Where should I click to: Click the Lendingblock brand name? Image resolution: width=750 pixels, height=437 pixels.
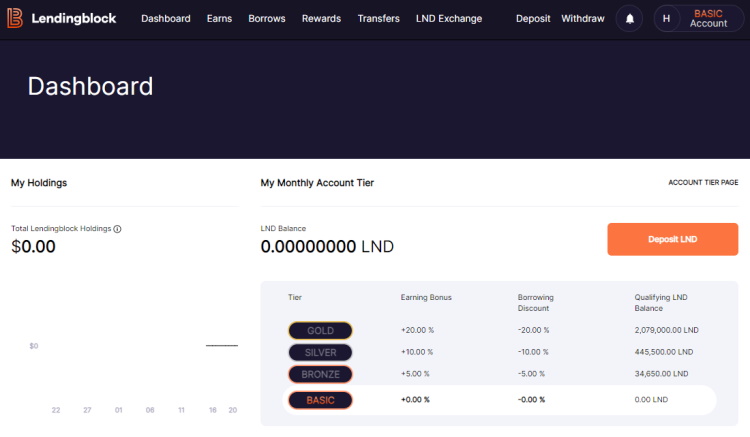tap(74, 18)
